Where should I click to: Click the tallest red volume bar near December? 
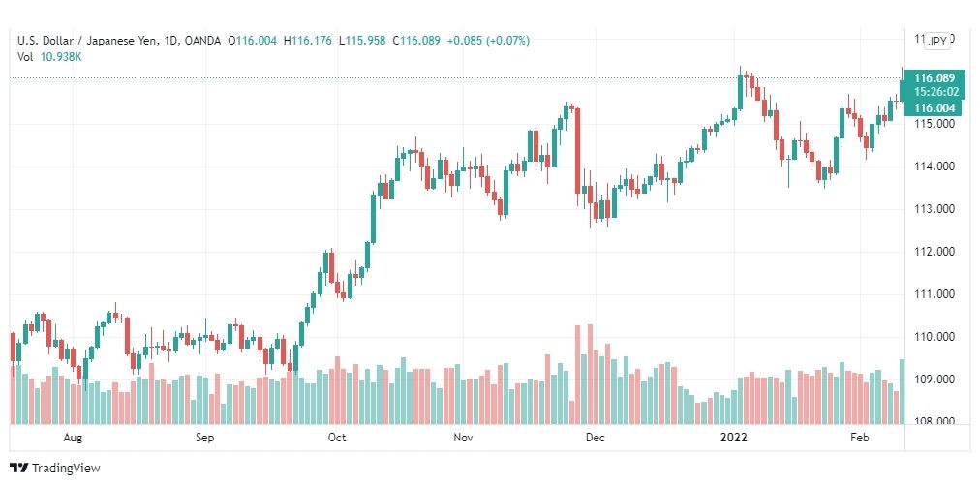(590, 374)
